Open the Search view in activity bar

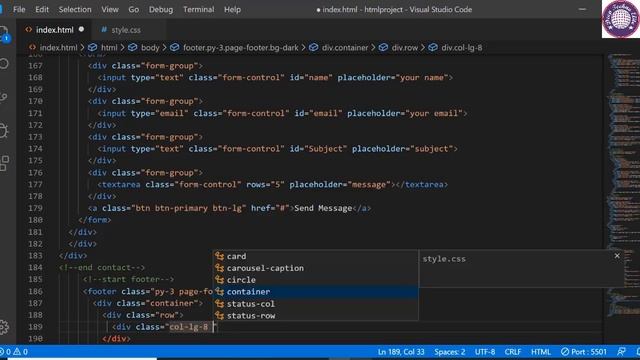tap(3, 64)
